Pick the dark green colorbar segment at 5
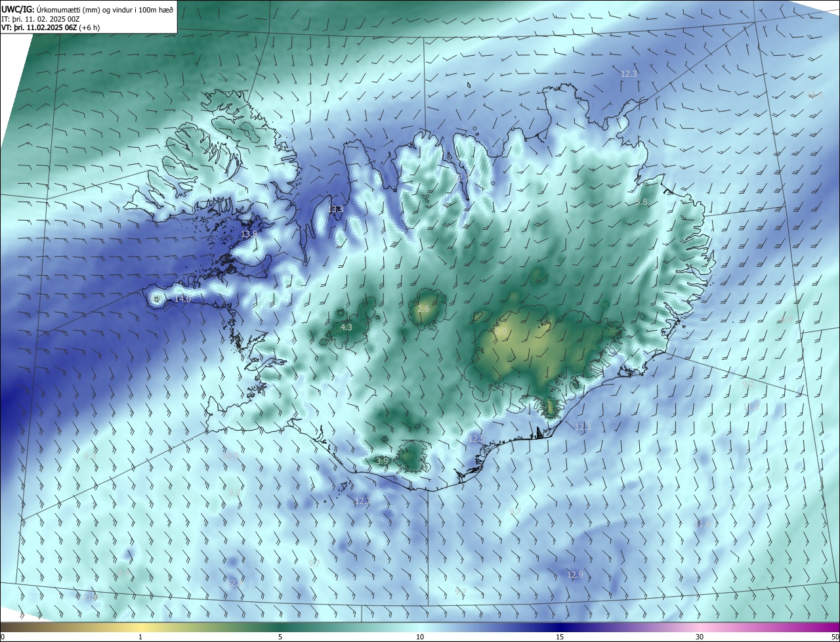This screenshot has width=840, height=642. click(x=280, y=627)
